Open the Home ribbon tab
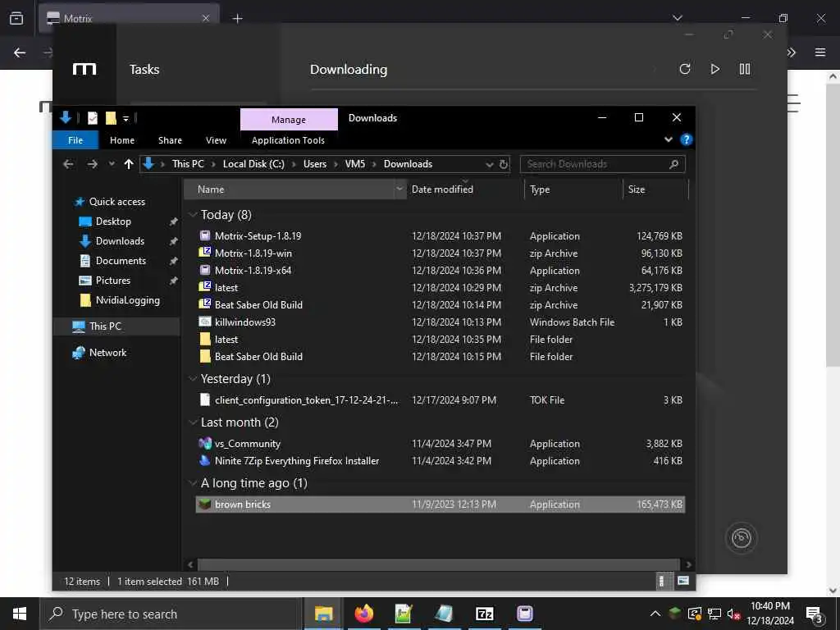 (122, 140)
